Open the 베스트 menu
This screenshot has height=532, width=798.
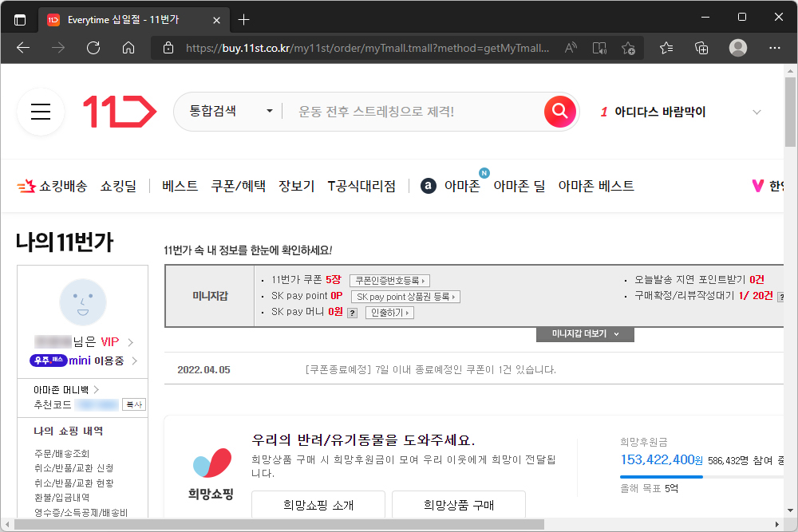(x=180, y=186)
